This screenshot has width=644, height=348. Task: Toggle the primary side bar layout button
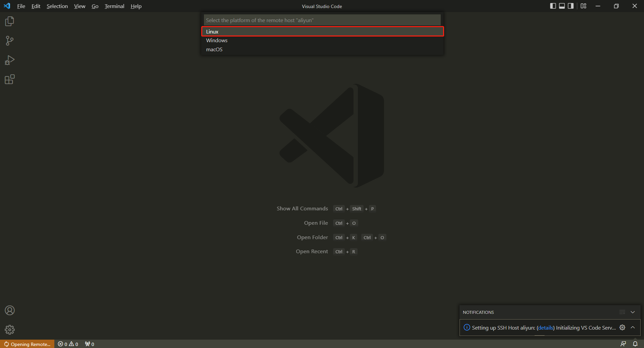[x=553, y=6]
